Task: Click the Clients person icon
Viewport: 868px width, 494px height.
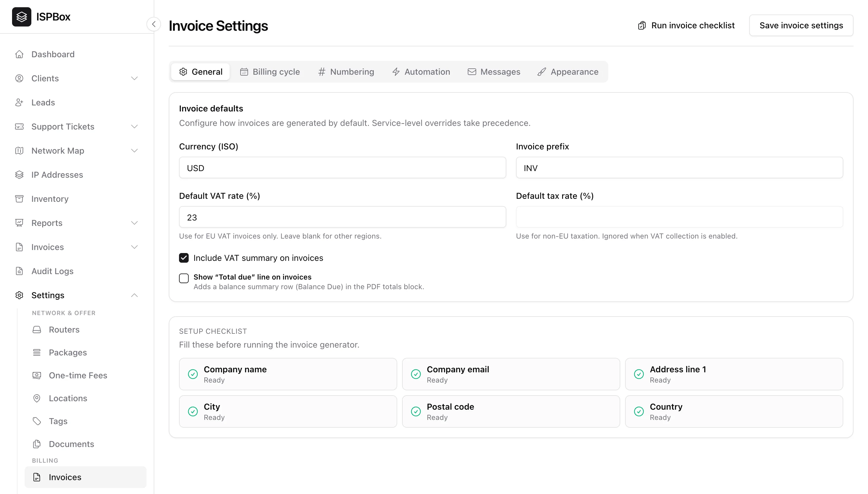Action: click(x=19, y=78)
